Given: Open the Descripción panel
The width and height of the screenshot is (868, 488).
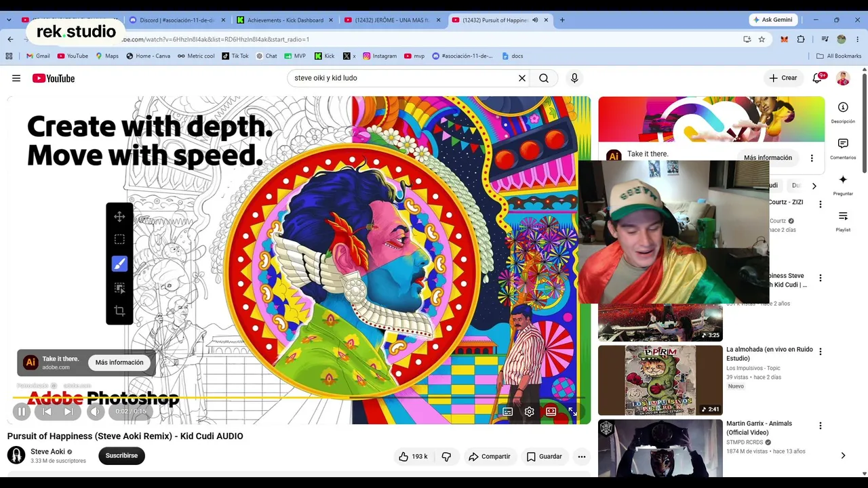Looking at the screenshot, I should point(843,113).
